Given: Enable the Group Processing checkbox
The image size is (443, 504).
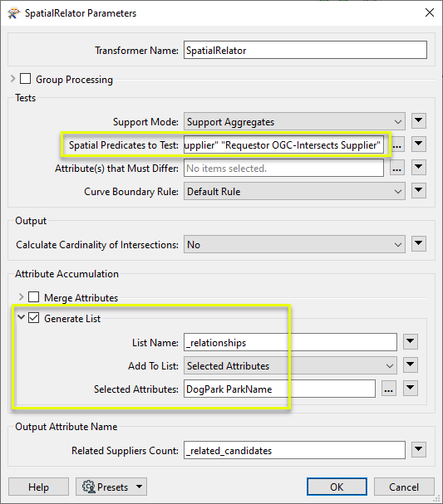Looking at the screenshot, I should coord(26,79).
